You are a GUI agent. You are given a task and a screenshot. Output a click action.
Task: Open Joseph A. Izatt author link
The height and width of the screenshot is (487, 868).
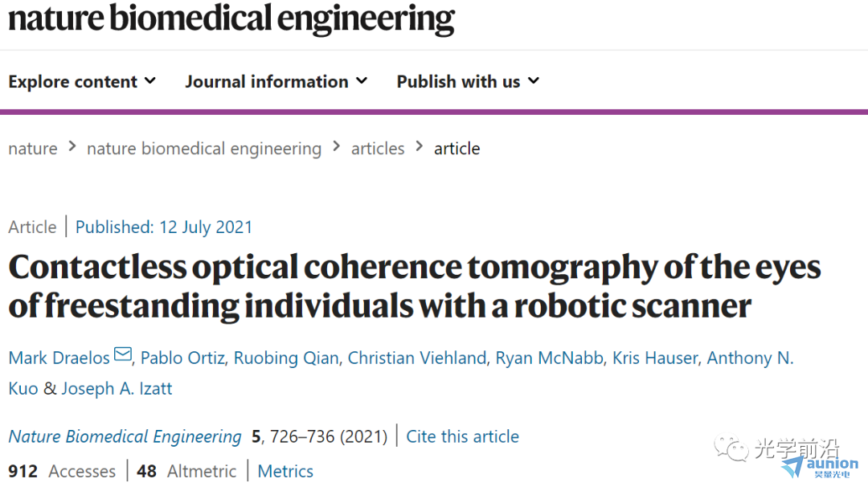pyautogui.click(x=117, y=388)
